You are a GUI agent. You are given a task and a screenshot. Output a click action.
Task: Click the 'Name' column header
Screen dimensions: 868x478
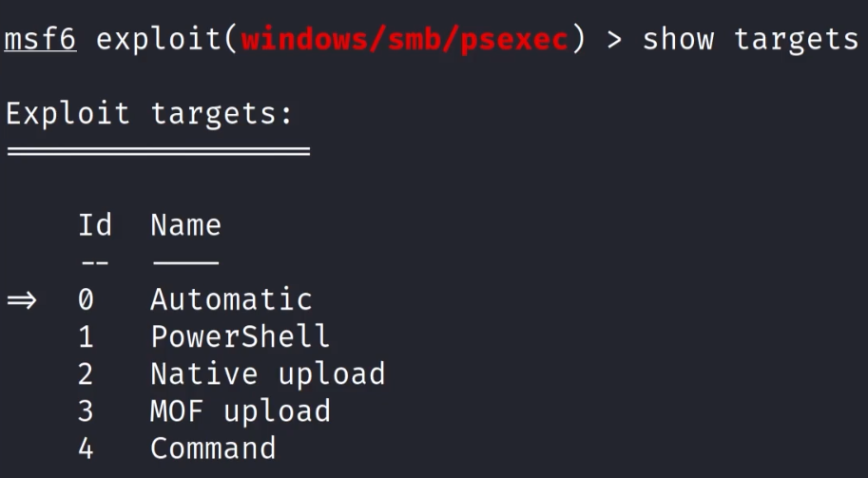pos(185,225)
